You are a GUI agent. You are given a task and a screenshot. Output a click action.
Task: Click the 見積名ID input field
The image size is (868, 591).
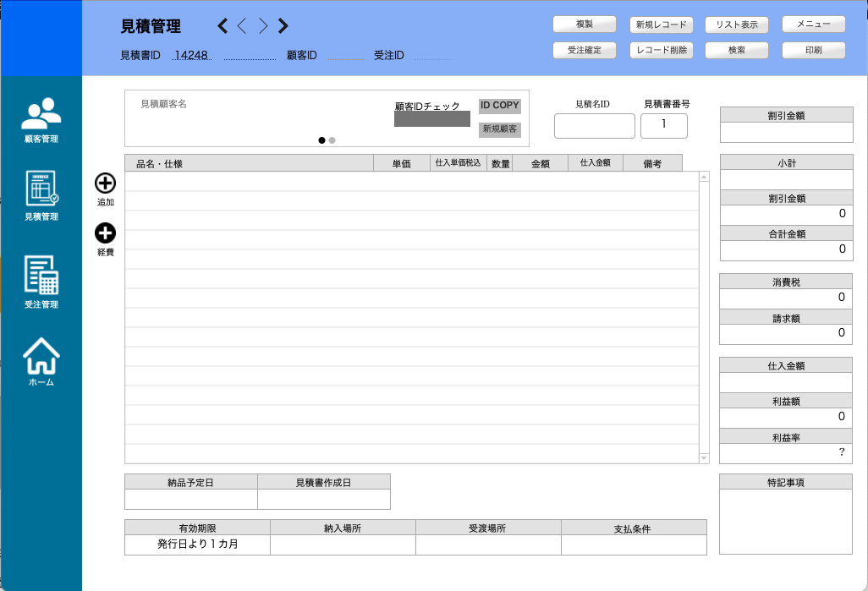[594, 126]
